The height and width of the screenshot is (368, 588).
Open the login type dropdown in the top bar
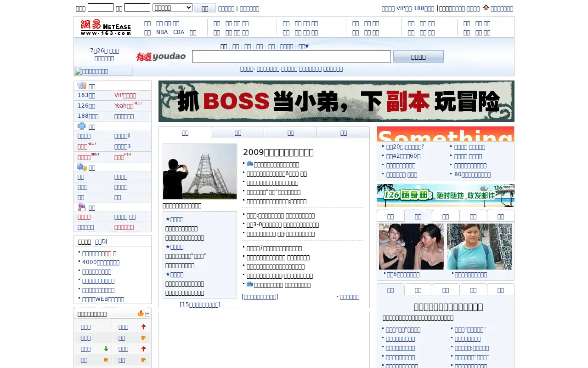coord(173,7)
